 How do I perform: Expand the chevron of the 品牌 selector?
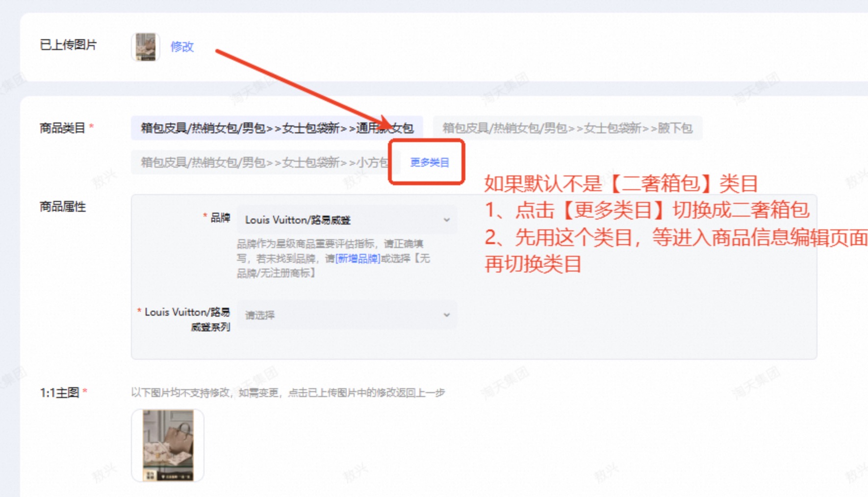(446, 220)
